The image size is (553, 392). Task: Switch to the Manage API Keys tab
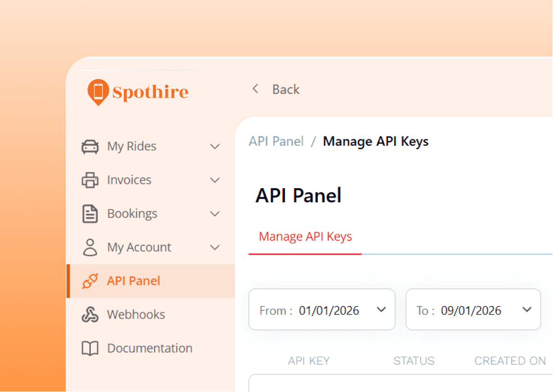305,236
